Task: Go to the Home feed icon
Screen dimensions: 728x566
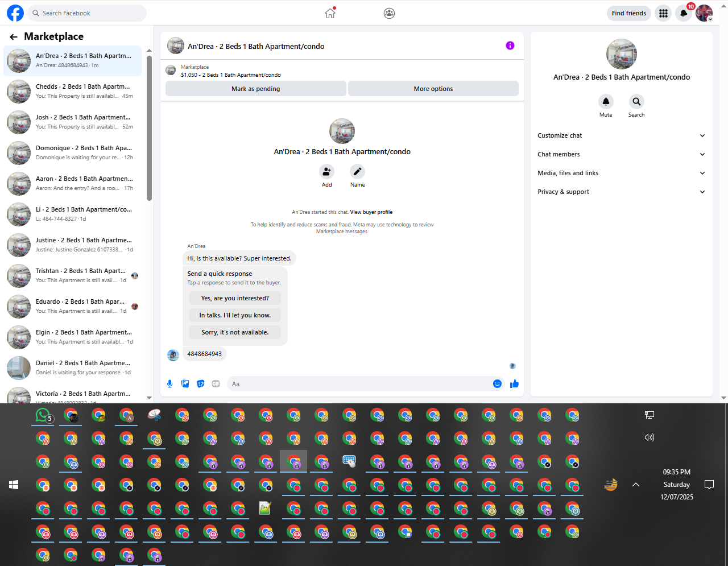Action: coord(330,13)
